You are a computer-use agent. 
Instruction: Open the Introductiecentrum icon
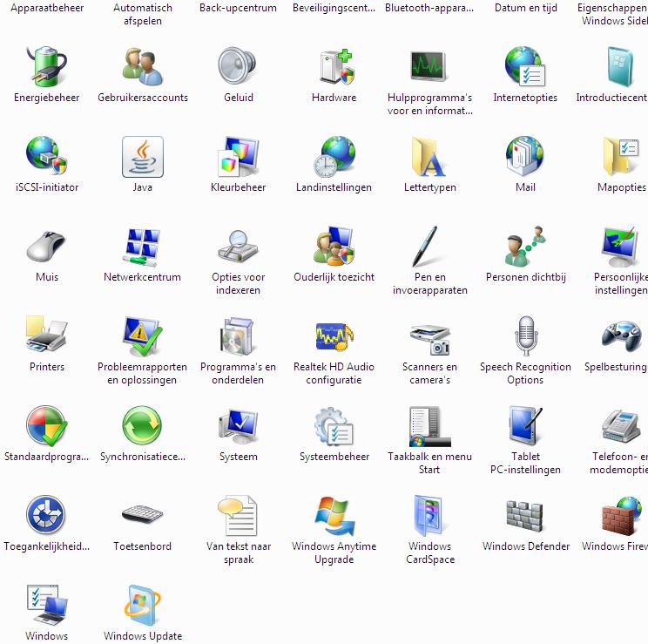point(621,66)
